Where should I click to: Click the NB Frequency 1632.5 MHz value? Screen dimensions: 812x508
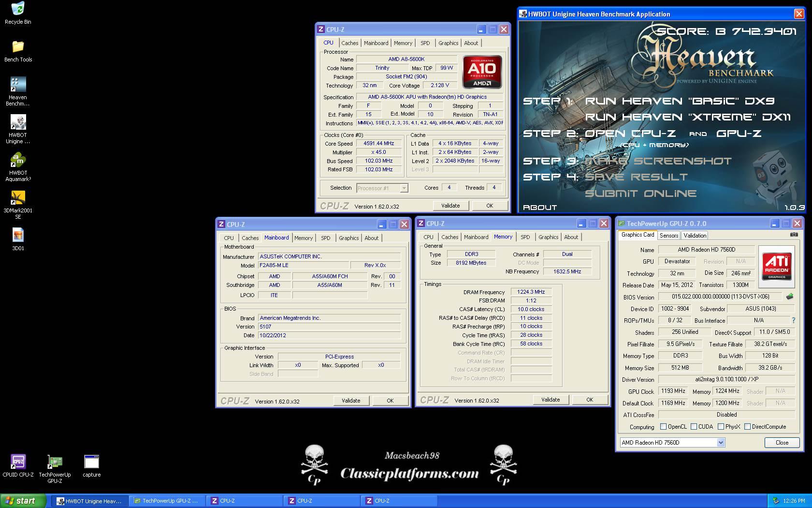pyautogui.click(x=567, y=271)
